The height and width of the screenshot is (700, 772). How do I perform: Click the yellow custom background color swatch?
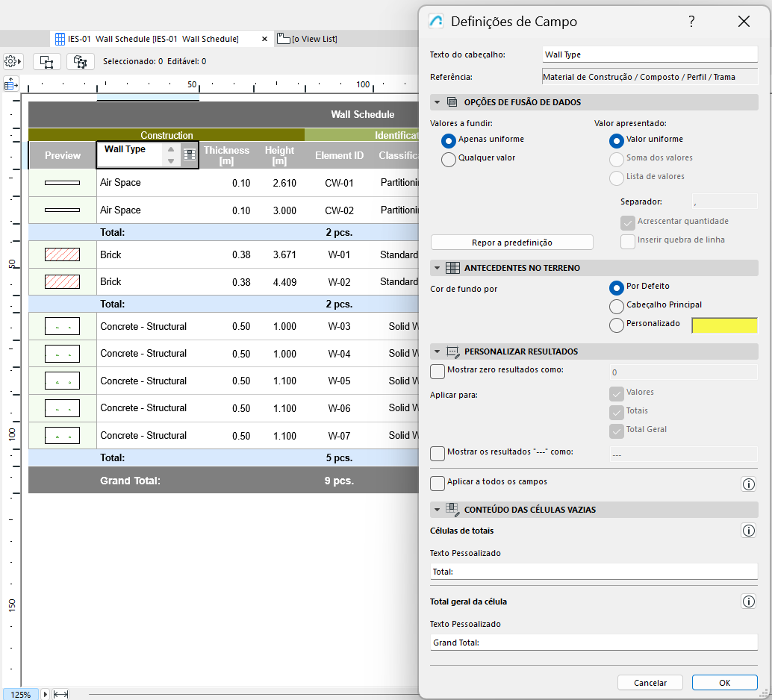723,325
